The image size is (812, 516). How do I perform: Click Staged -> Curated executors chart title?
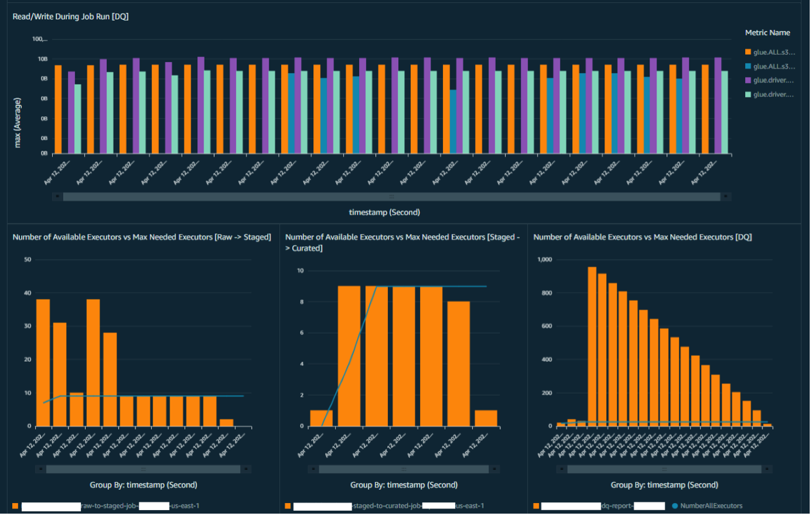pos(402,243)
